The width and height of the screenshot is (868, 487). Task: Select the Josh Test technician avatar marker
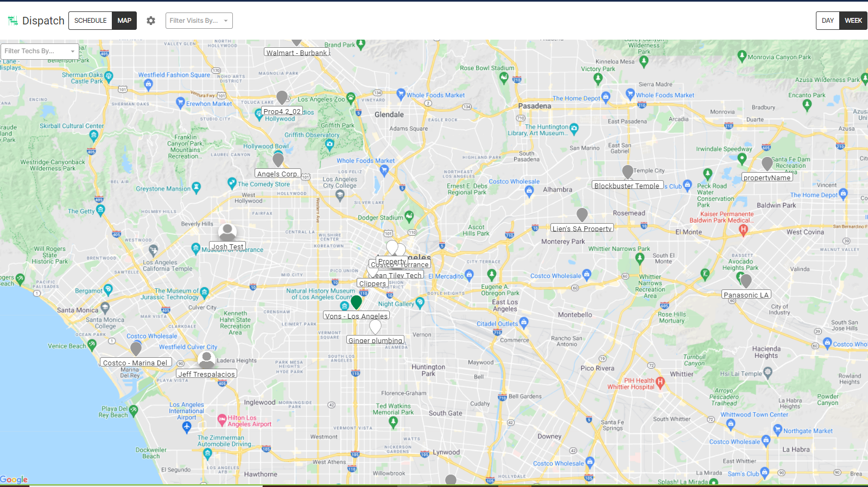227,232
